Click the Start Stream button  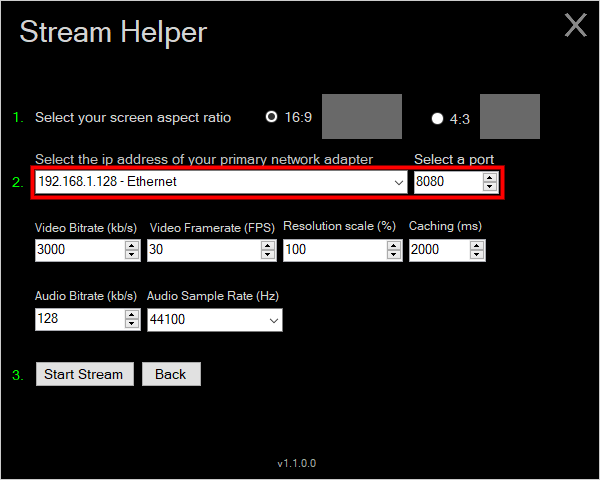85,374
